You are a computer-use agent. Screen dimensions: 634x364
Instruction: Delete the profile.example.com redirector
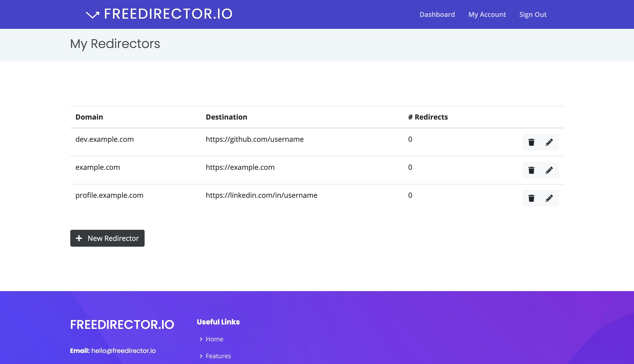pyautogui.click(x=531, y=198)
